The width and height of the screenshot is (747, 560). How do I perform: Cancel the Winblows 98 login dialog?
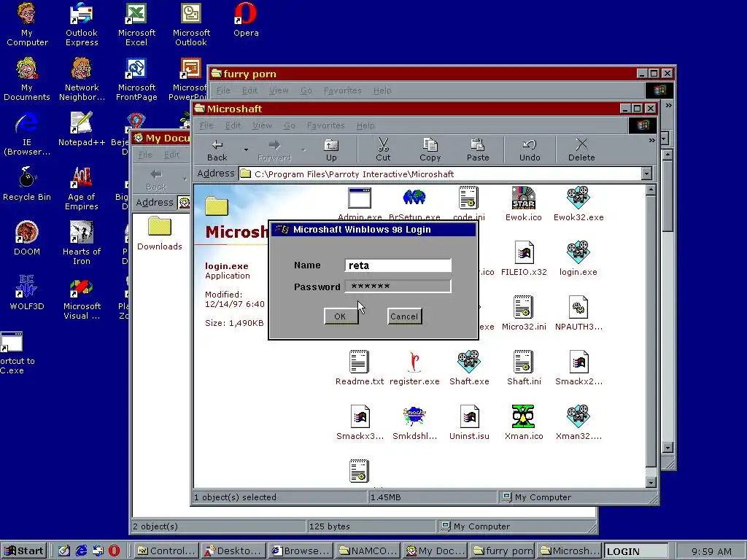click(x=404, y=316)
